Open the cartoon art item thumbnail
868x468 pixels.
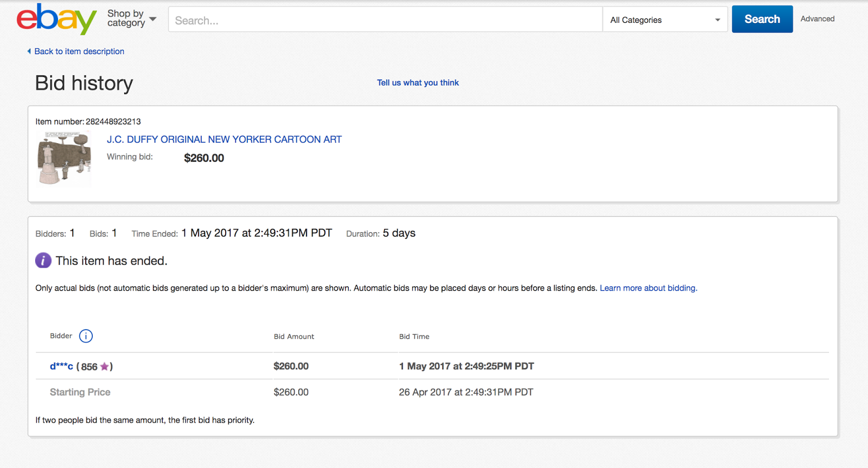click(x=64, y=159)
